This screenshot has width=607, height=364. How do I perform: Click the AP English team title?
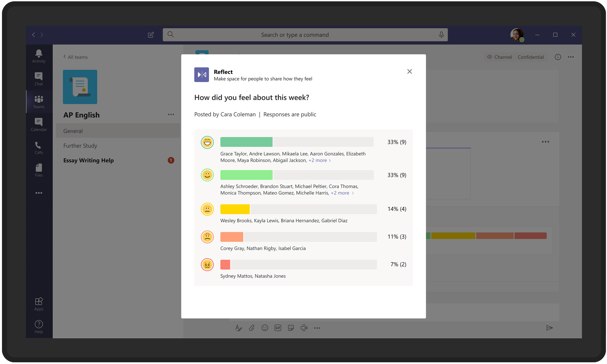point(82,115)
